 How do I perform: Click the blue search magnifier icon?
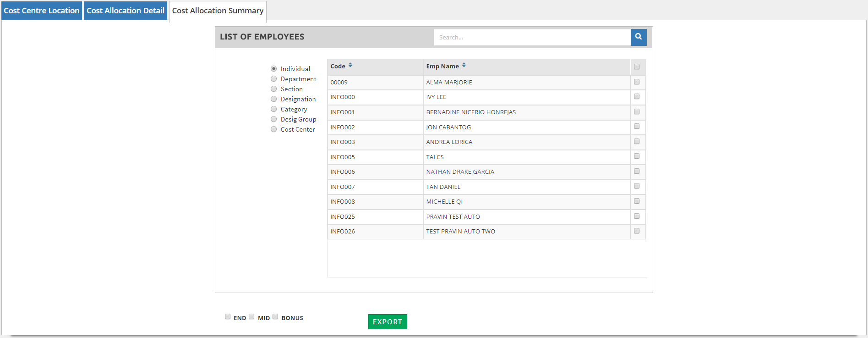[x=638, y=37]
